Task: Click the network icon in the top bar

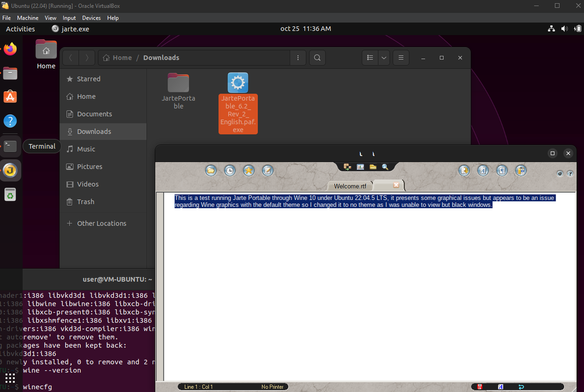Action: click(552, 28)
